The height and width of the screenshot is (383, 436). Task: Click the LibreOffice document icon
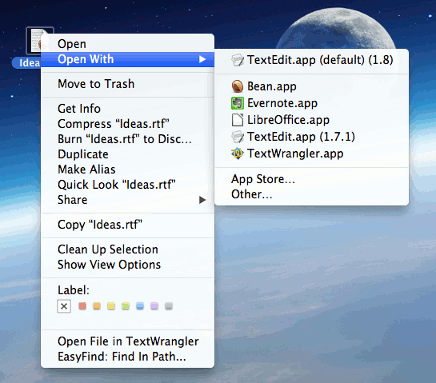click(x=237, y=120)
